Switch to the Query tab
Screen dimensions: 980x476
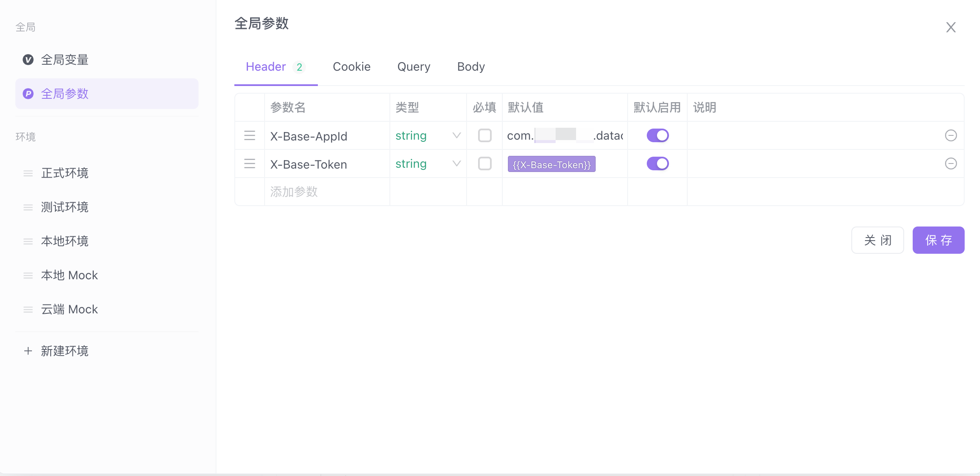coord(414,67)
